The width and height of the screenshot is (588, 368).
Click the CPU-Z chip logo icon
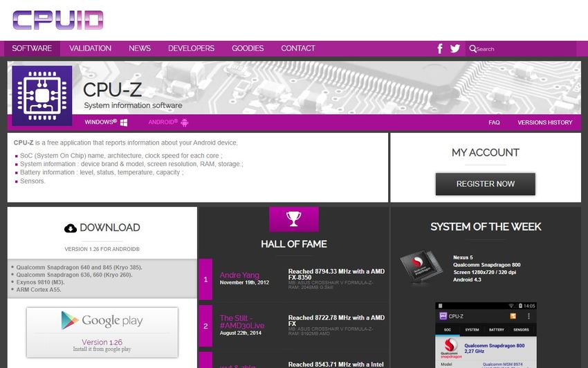pos(42,95)
